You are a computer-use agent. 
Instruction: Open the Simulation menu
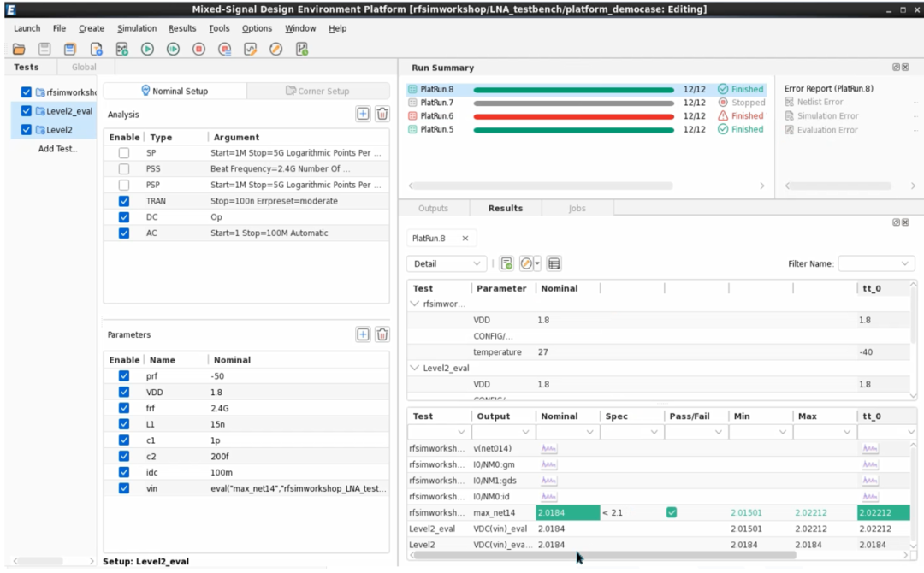coord(137,28)
